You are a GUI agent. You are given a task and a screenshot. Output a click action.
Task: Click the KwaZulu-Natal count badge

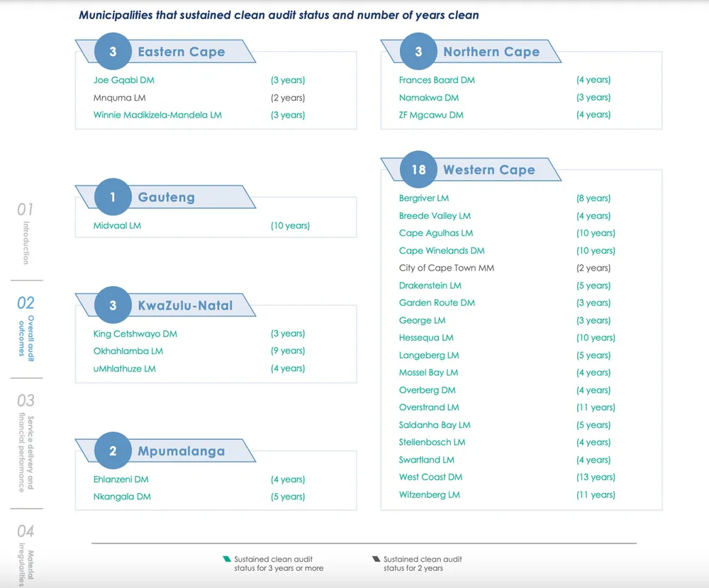[113, 305]
